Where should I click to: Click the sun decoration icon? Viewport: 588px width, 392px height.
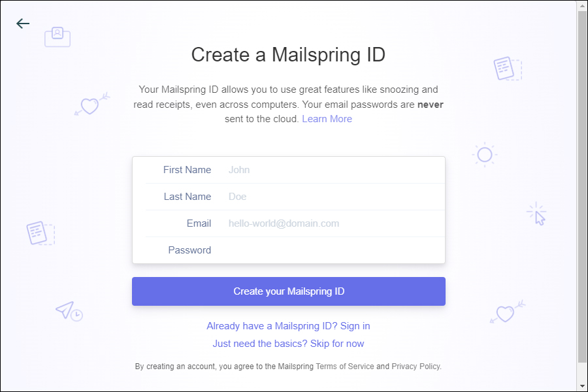pos(484,155)
